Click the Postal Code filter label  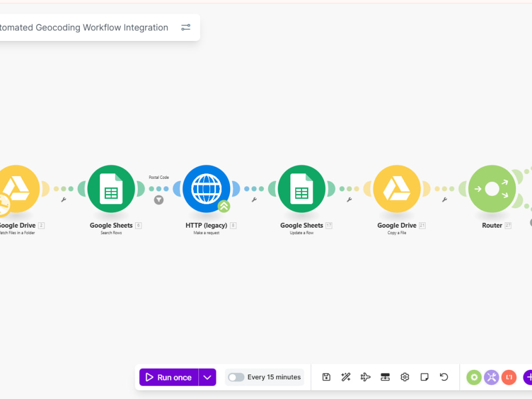[x=159, y=177]
